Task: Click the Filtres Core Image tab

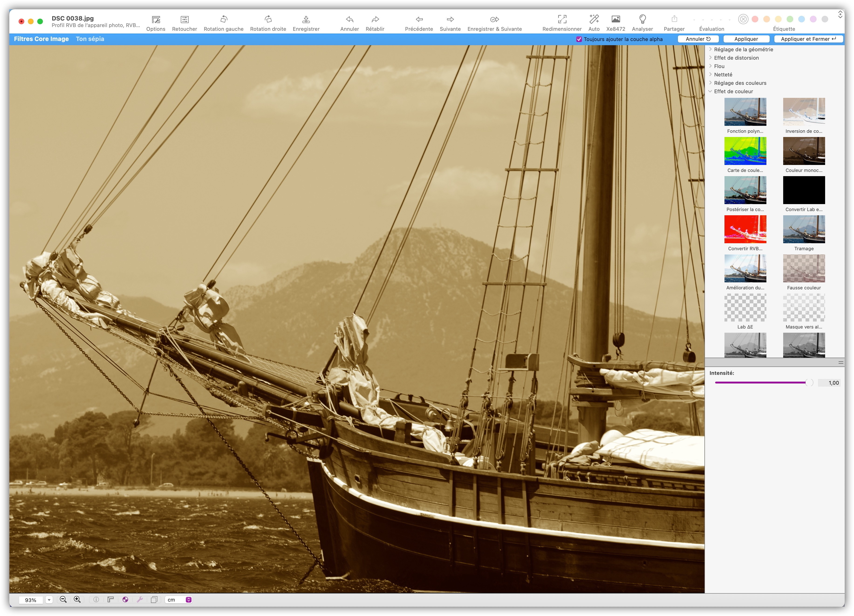Action: [41, 39]
